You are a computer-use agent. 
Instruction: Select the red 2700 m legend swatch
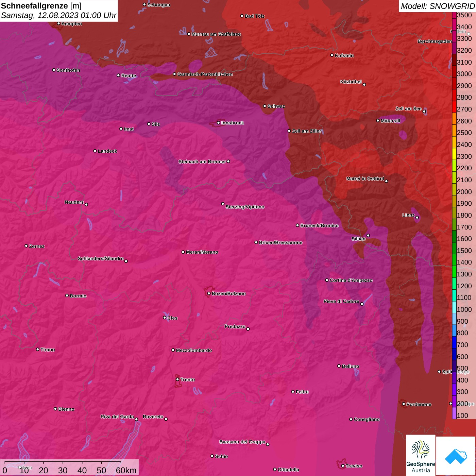[x=454, y=107]
